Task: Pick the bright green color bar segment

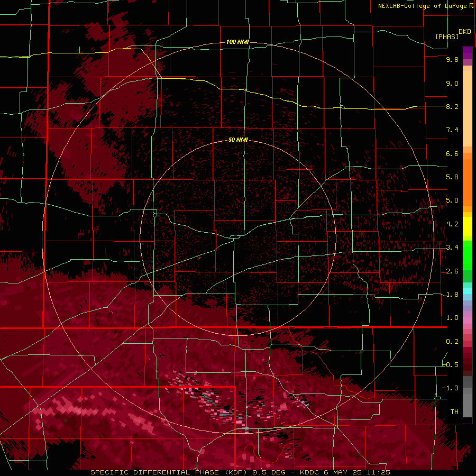Action: (x=467, y=255)
